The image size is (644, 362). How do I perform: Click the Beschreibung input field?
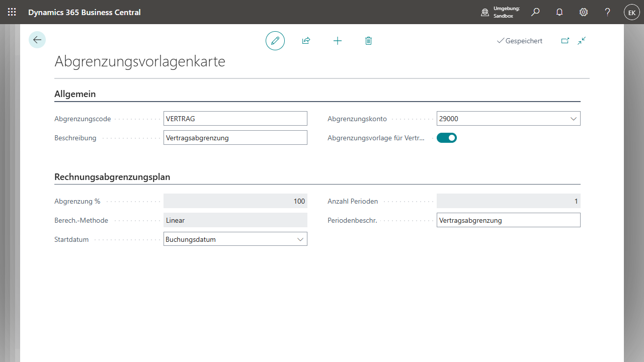(235, 138)
